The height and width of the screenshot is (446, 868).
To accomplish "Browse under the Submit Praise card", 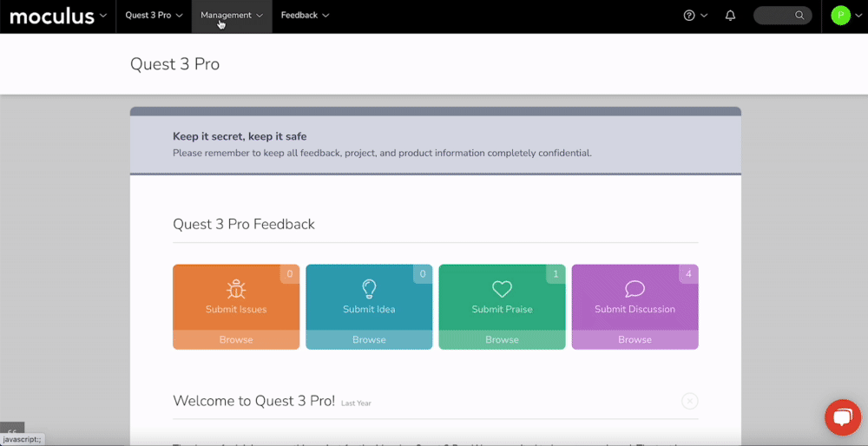I will point(502,340).
